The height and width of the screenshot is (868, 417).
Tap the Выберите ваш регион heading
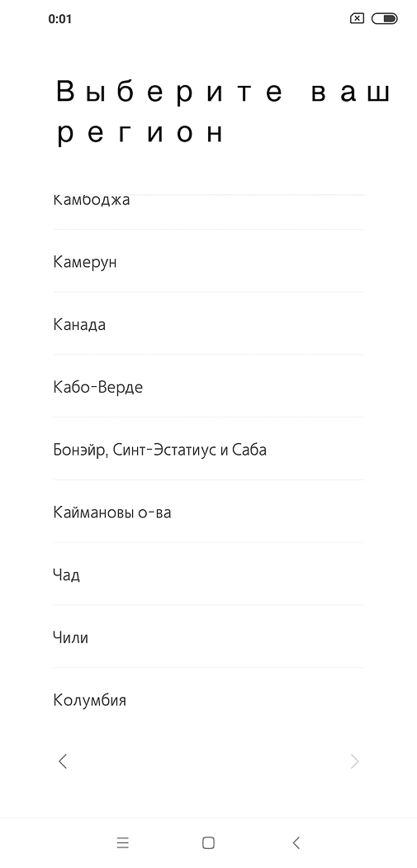point(223,112)
